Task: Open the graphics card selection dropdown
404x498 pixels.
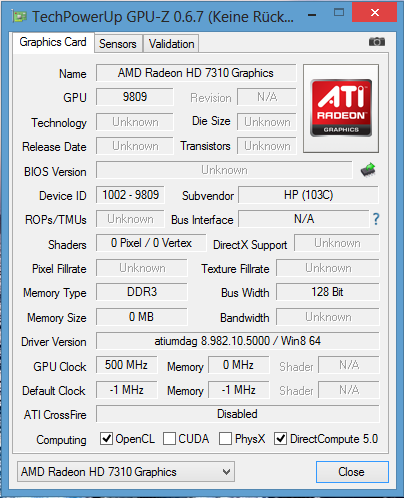Action: coord(126,472)
